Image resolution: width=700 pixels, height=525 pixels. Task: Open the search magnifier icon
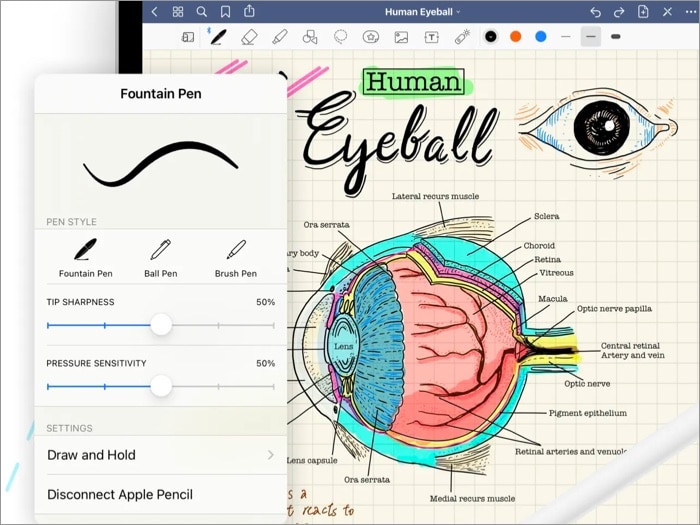click(x=202, y=12)
